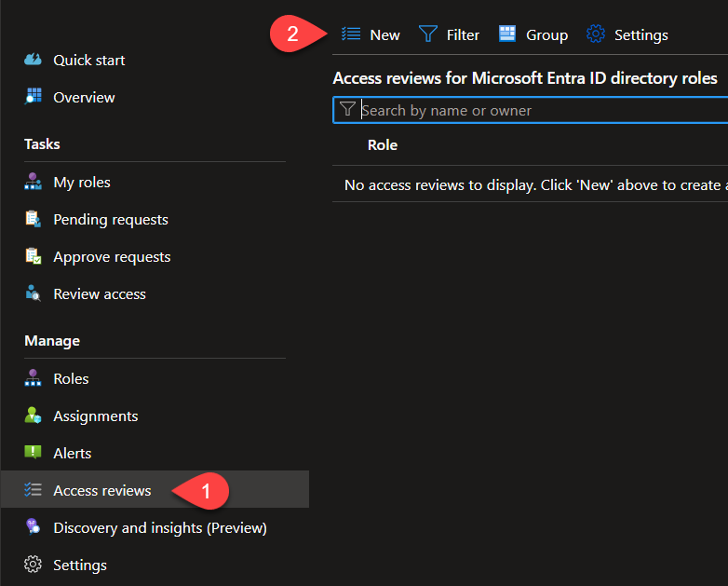Click the Manage section heading
The width and height of the screenshot is (728, 586).
[52, 341]
